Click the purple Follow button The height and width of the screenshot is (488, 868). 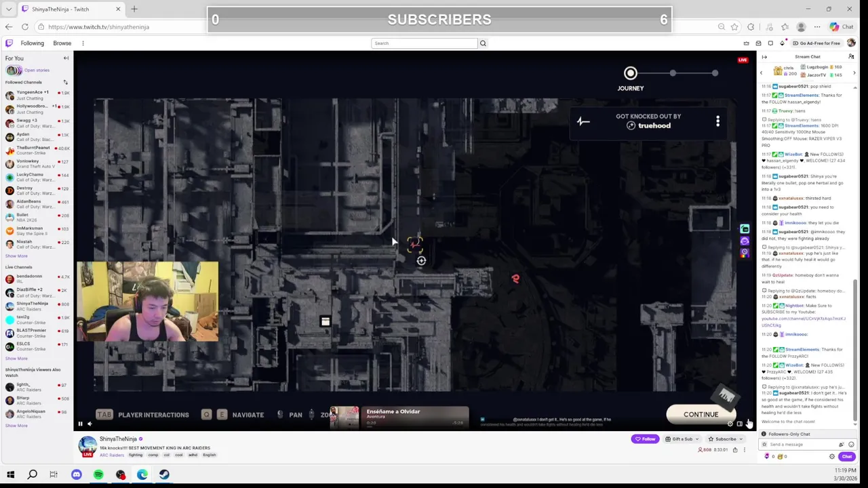point(645,439)
